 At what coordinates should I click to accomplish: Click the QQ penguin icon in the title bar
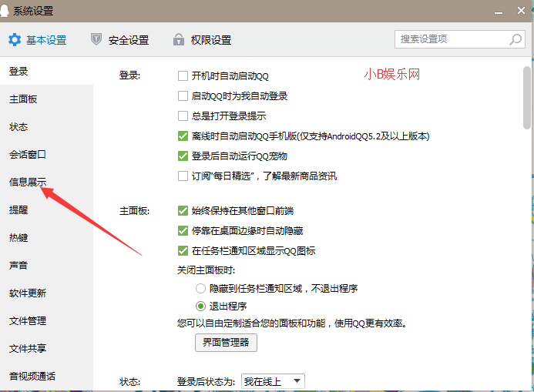(4, 11)
